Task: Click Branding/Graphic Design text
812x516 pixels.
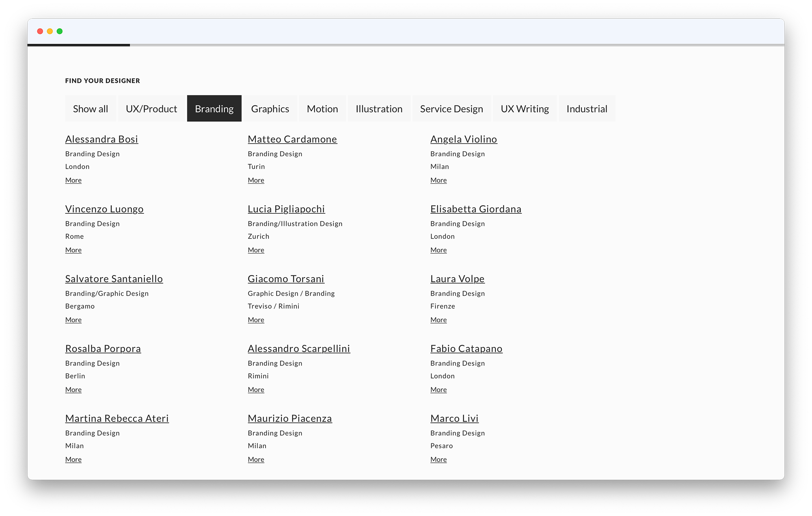Action: [107, 293]
